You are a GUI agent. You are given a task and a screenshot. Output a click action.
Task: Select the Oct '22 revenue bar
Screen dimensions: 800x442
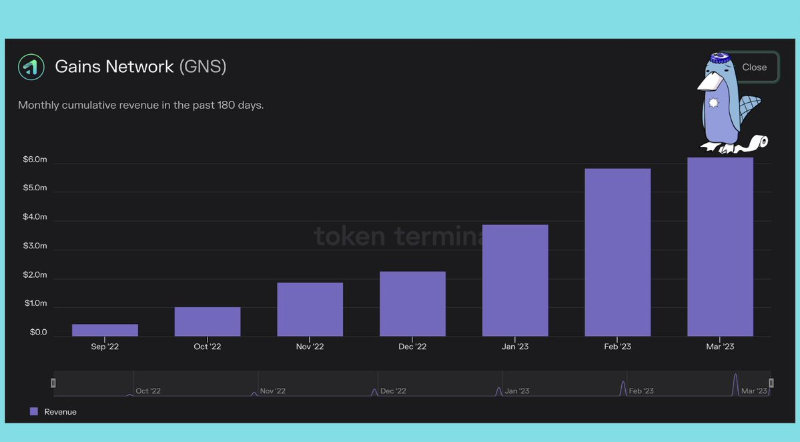pyautogui.click(x=207, y=320)
